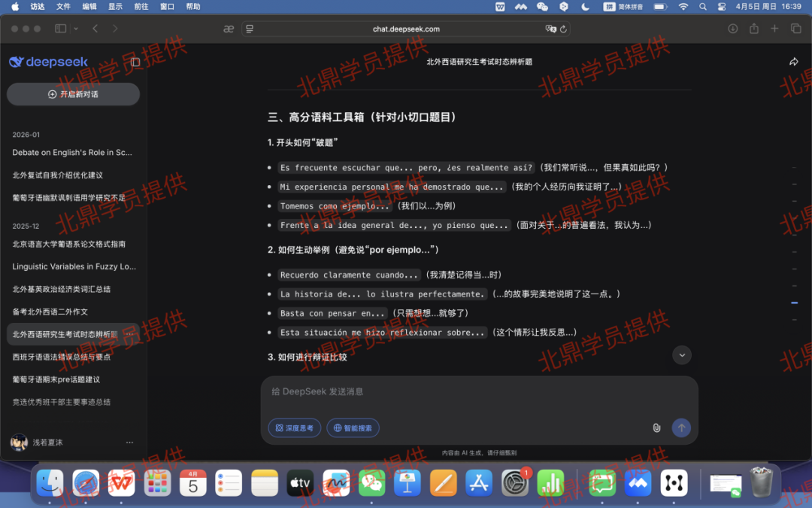Click Safari share icon in toolbar

(x=753, y=29)
